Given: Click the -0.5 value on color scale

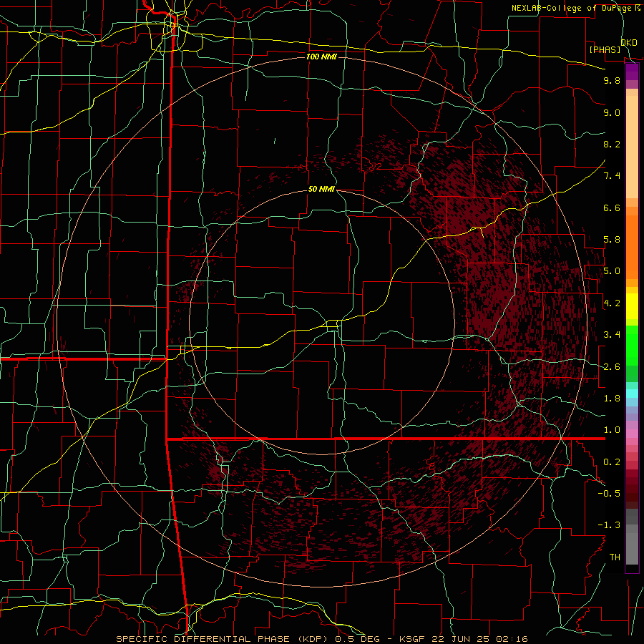Looking at the screenshot, I should (x=608, y=494).
